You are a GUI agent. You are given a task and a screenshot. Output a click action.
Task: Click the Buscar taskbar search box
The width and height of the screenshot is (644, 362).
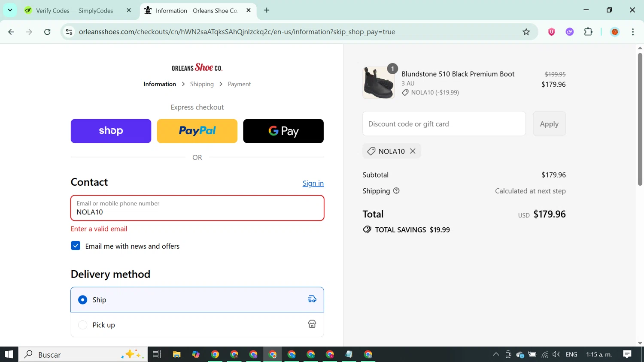pyautogui.click(x=83, y=354)
